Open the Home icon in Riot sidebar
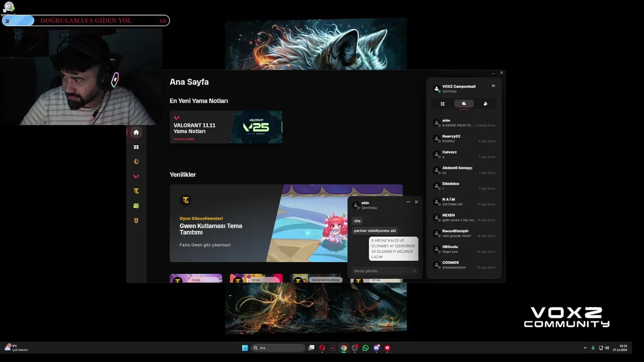The width and height of the screenshot is (644, 362). coord(136,132)
